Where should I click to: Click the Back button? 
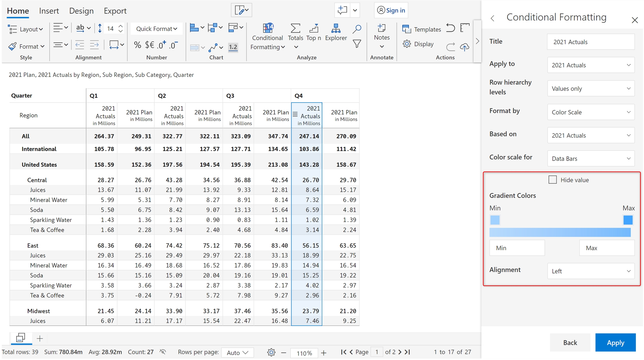tap(570, 342)
